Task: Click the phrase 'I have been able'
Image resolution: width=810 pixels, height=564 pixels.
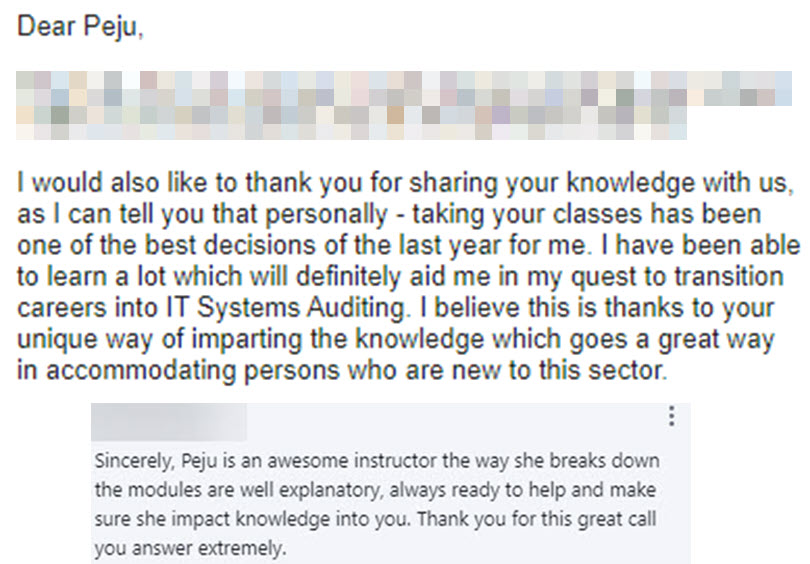Action: tap(700, 245)
